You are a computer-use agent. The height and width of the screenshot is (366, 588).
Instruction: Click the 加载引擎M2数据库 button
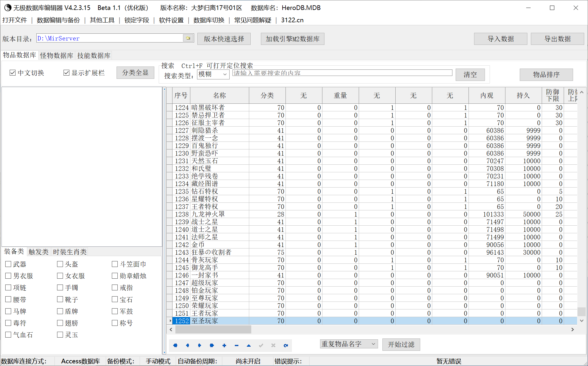293,39
